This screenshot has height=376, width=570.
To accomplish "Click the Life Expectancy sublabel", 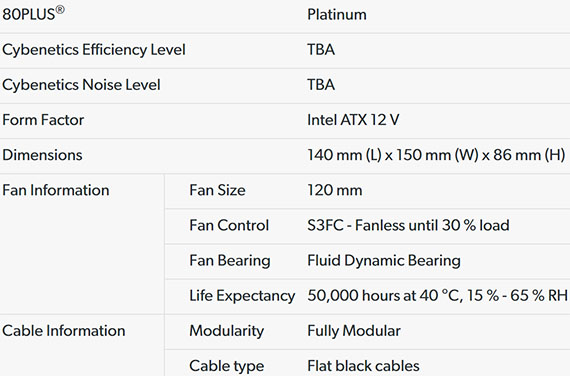I will 242,296.
